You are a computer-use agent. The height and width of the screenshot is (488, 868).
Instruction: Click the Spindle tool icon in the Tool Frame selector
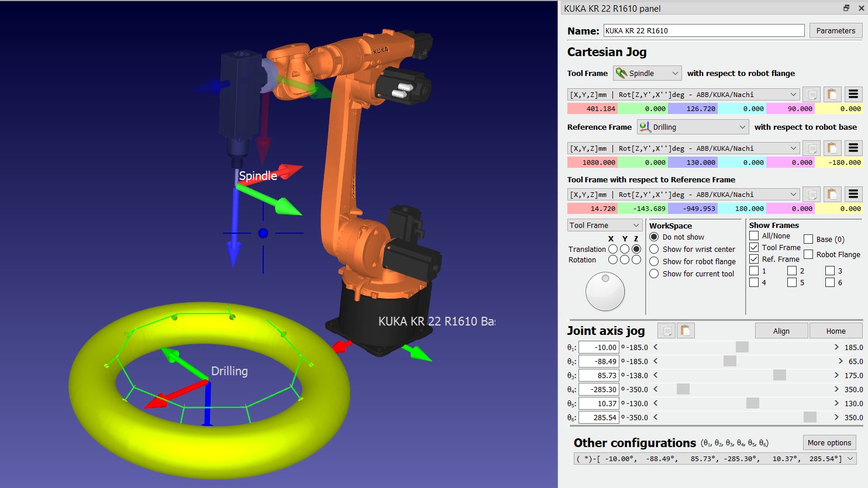coord(621,72)
